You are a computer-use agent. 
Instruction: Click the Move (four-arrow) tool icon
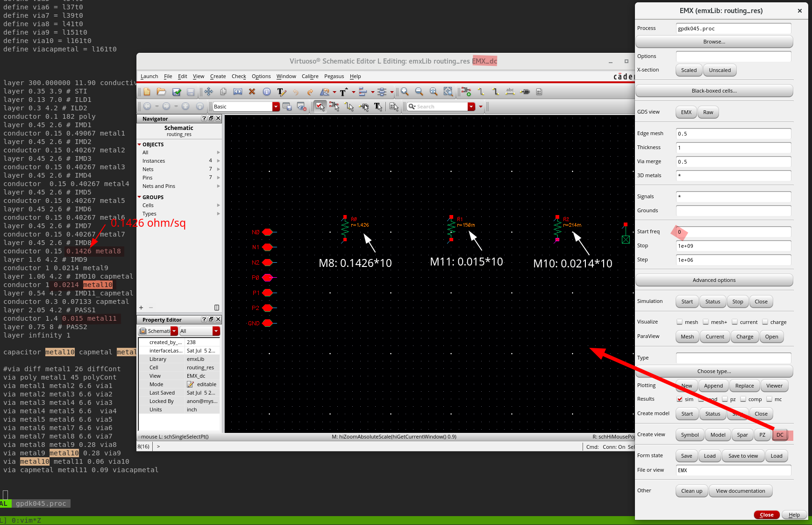pyautogui.click(x=208, y=92)
